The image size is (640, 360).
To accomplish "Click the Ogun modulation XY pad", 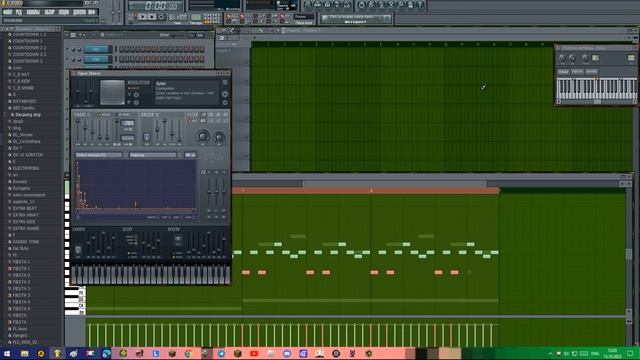I will click(x=112, y=92).
